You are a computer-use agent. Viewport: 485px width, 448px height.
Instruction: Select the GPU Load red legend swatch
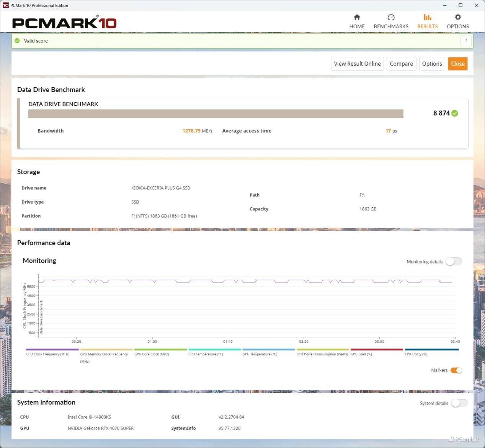point(377,350)
